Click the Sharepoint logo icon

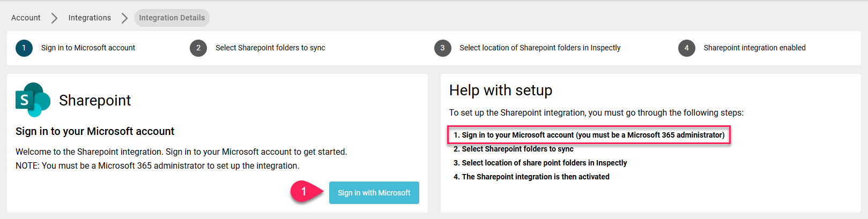point(33,100)
